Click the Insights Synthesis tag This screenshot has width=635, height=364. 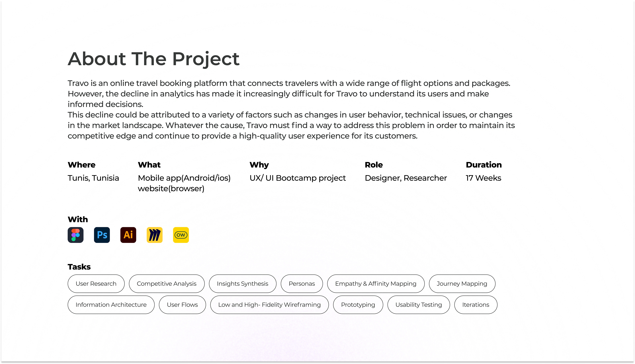pos(242,284)
